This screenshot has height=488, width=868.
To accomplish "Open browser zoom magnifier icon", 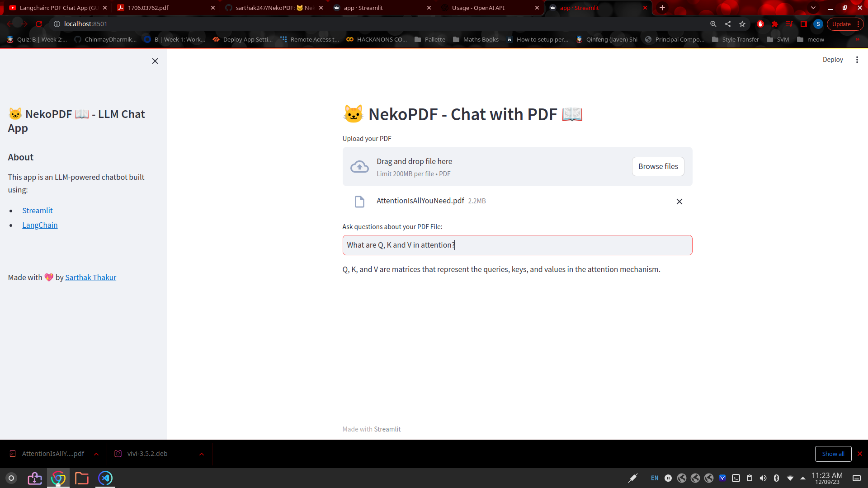I will (x=713, y=24).
